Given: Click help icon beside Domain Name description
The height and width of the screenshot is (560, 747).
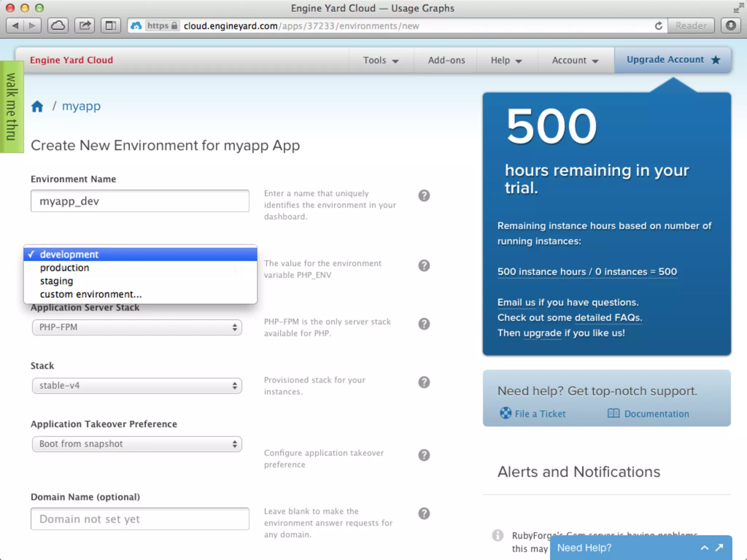Looking at the screenshot, I should coord(424,513).
